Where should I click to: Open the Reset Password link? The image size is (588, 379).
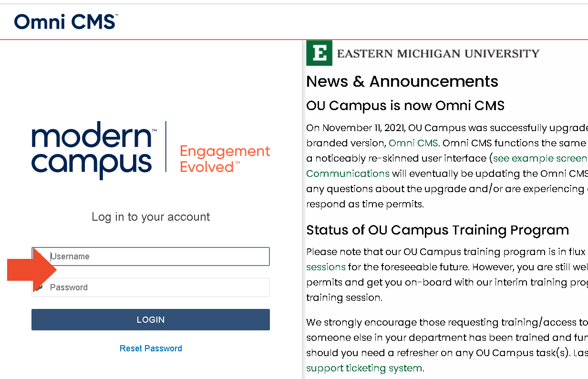click(x=151, y=348)
